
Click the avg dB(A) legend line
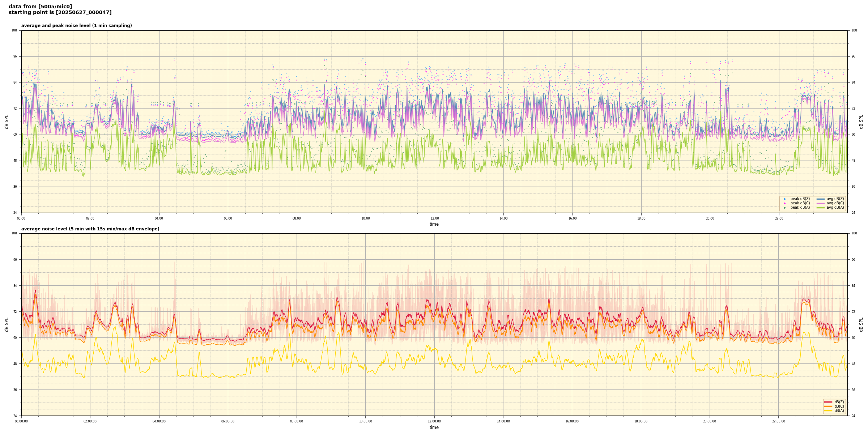point(821,208)
